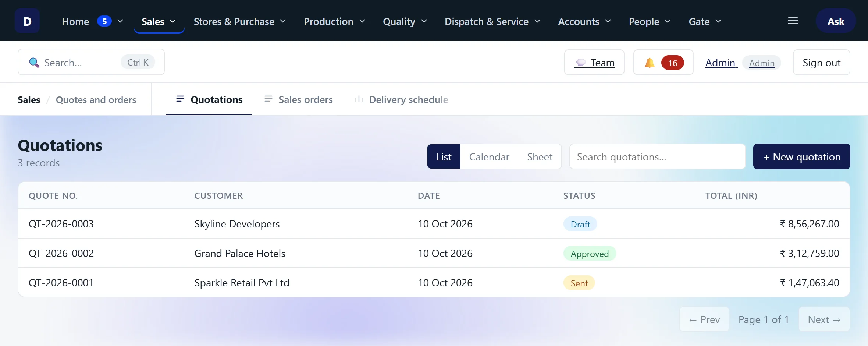
Task: Click the D logo icon
Action: pos(27,21)
